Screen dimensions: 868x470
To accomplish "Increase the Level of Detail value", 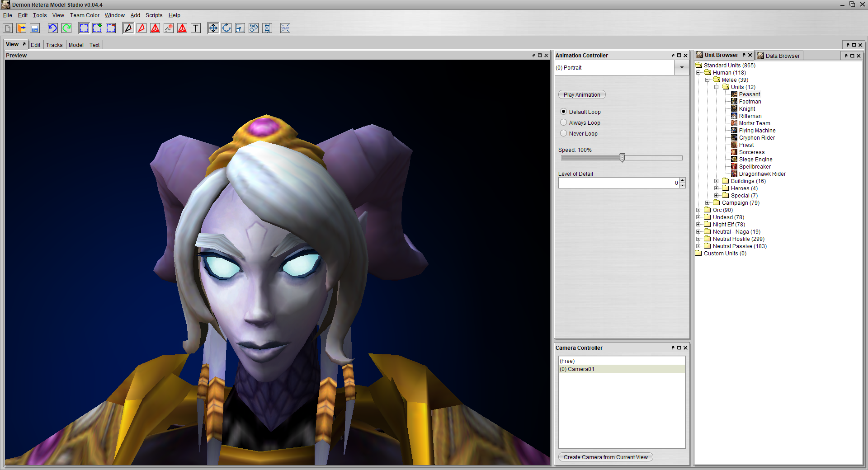I will [x=683, y=180].
